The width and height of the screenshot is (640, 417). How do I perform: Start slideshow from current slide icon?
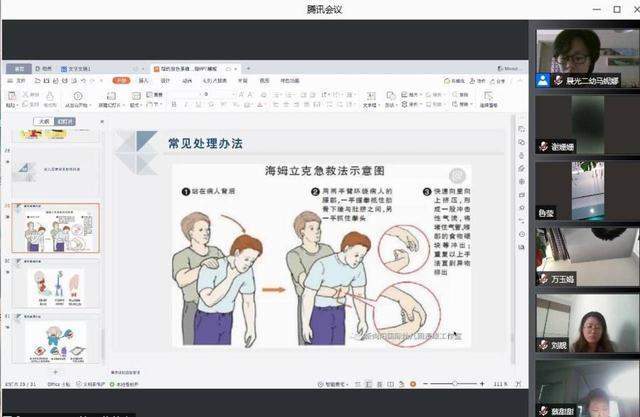point(78,96)
